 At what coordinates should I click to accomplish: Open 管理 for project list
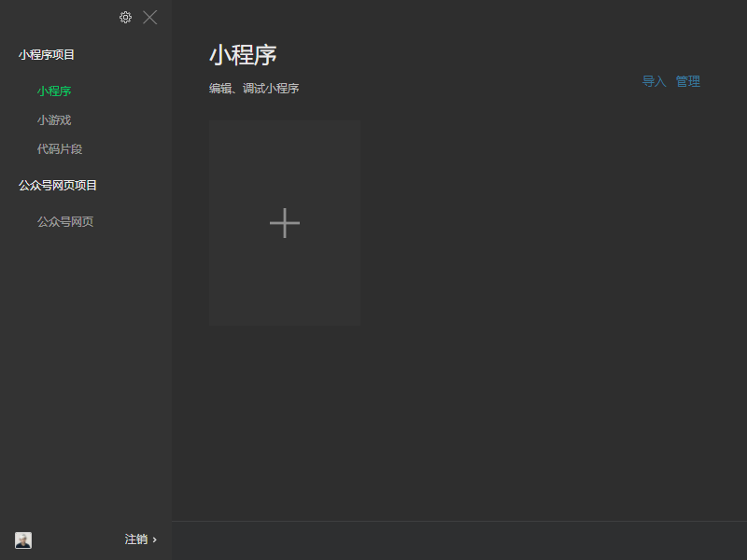click(688, 81)
